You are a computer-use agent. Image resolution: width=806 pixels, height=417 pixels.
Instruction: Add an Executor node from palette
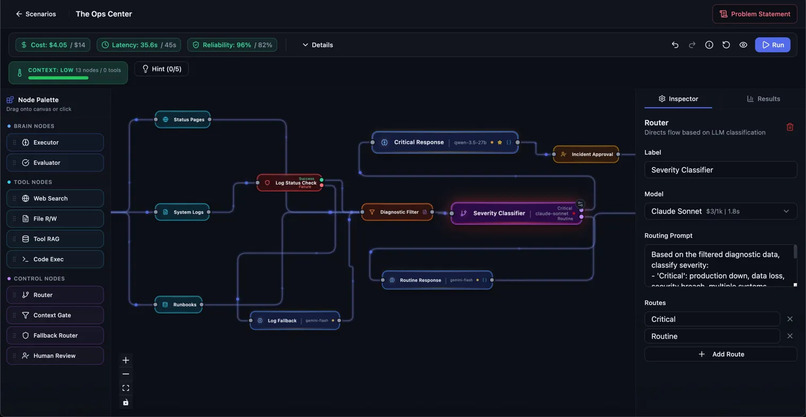point(55,142)
